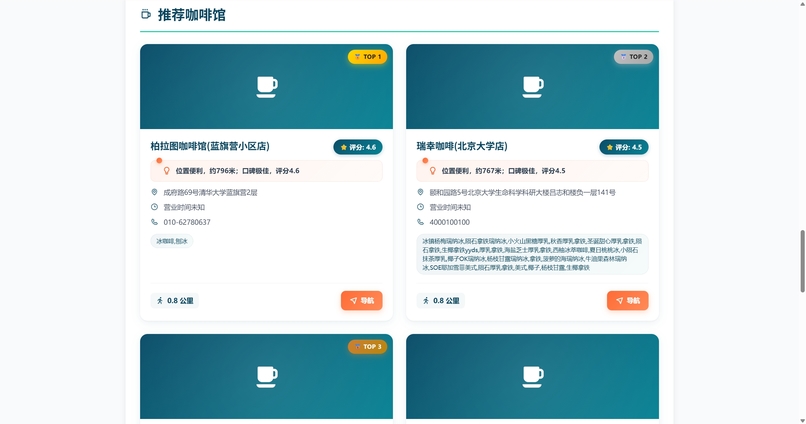Click 营业时间未知 on the 柏拉图咖啡馆 card
This screenshot has width=806, height=424.
(184, 207)
